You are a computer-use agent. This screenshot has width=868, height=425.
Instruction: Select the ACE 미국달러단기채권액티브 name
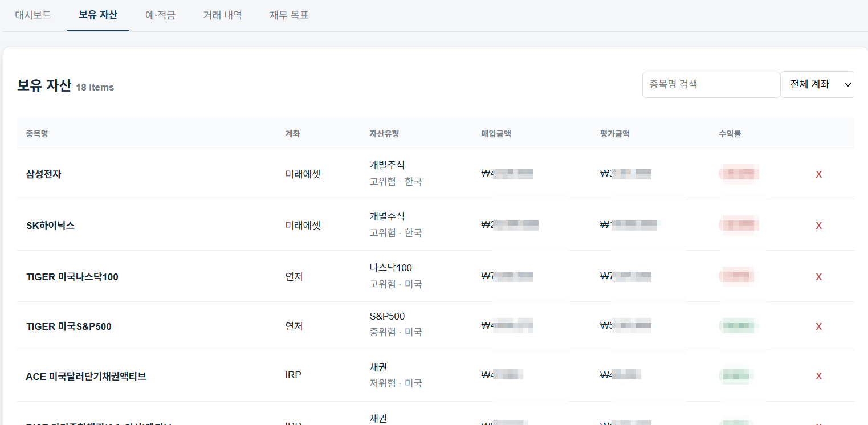(86, 376)
